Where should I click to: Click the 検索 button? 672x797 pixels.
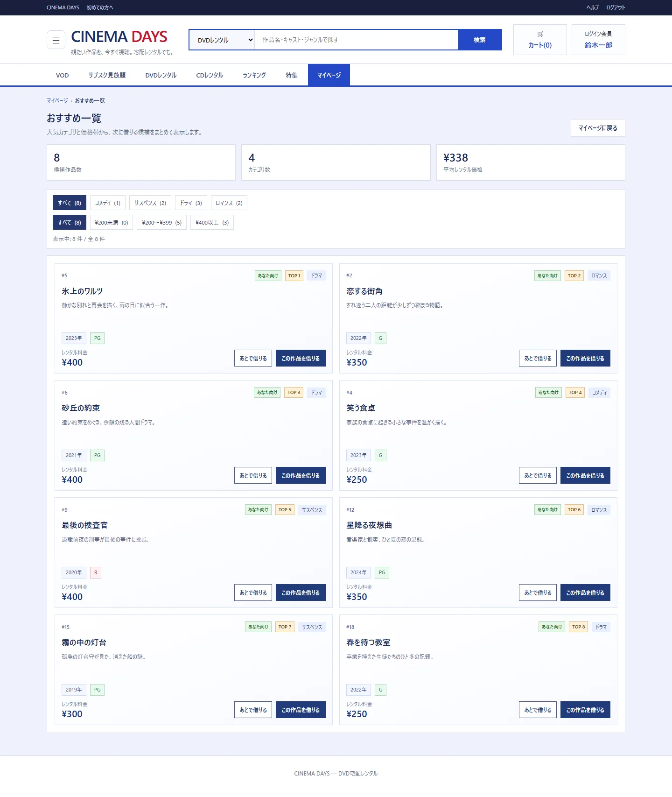[480, 40]
